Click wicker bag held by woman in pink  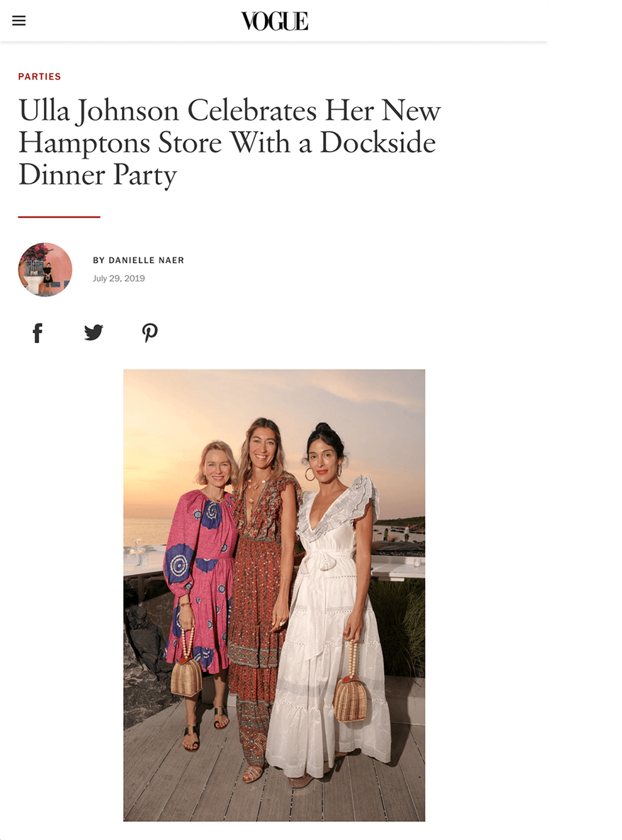point(186,676)
